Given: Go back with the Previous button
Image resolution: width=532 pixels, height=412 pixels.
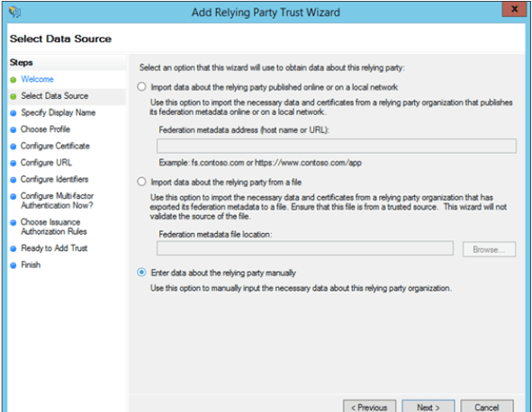Looking at the screenshot, I should [369, 407].
